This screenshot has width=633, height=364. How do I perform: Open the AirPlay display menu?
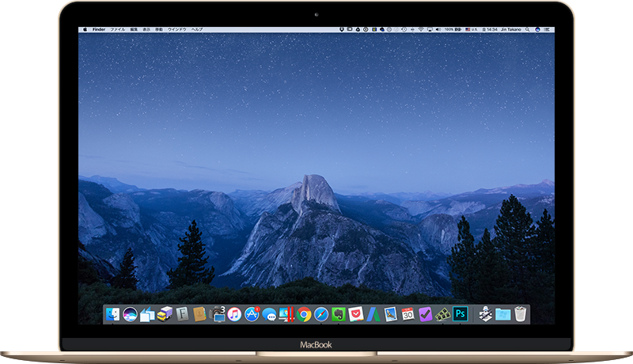(430, 29)
